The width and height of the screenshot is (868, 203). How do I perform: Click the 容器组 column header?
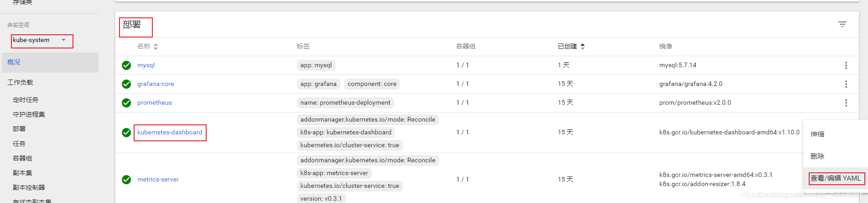[x=466, y=46]
